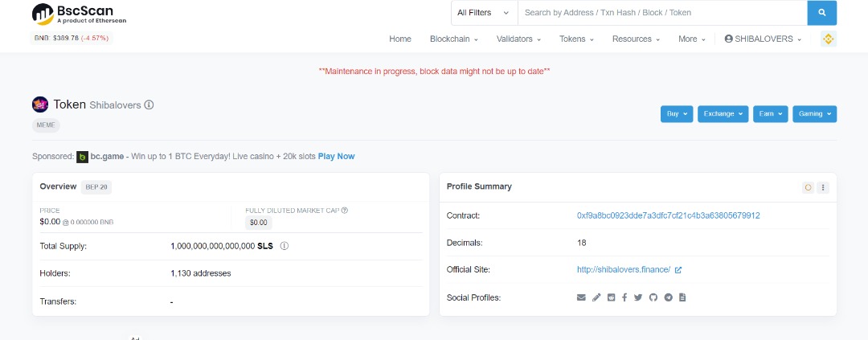Expand the Resources menu

tap(636, 39)
